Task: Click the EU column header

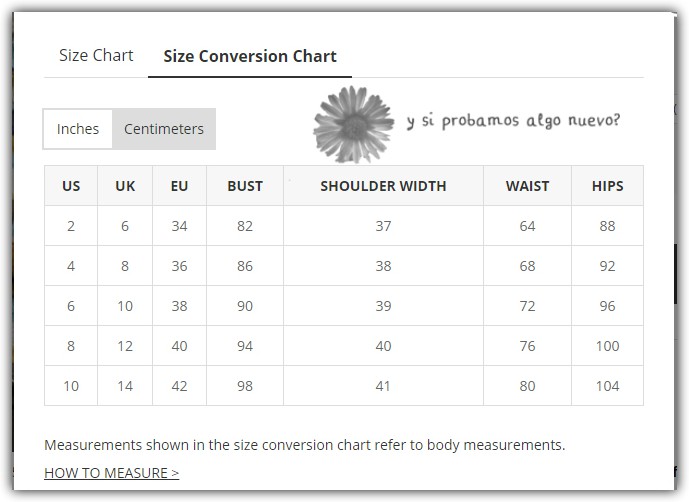Action: click(x=179, y=186)
